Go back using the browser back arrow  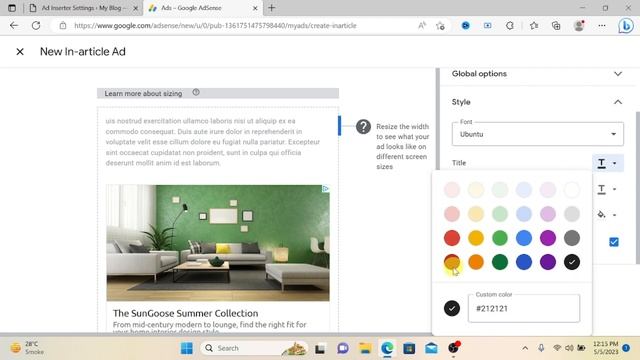[x=14, y=25]
